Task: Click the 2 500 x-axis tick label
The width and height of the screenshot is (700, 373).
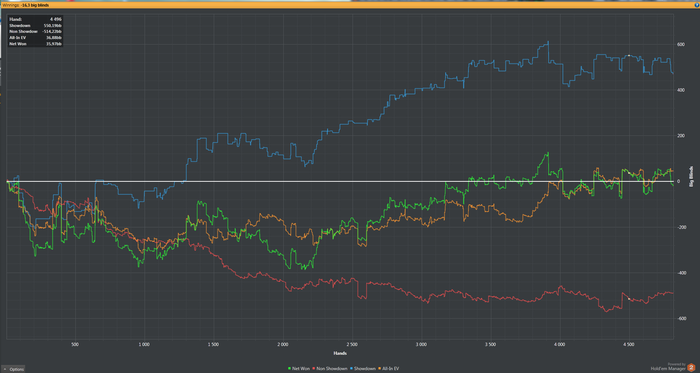Action: click(352, 344)
